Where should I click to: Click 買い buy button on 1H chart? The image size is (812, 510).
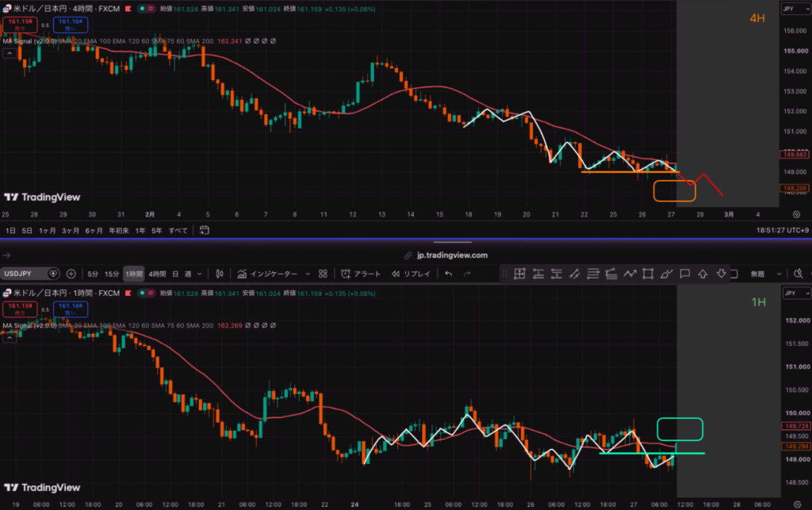pyautogui.click(x=71, y=309)
